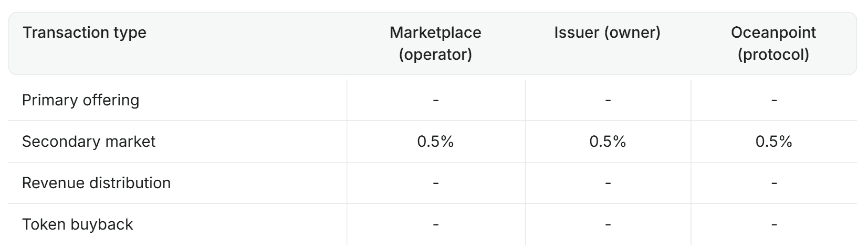Click Primary offering dash under Issuer column
The width and height of the screenshot is (868, 249).
[608, 100]
